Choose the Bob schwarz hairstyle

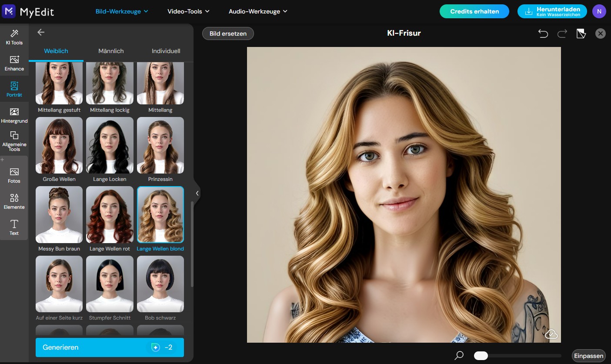tap(160, 284)
